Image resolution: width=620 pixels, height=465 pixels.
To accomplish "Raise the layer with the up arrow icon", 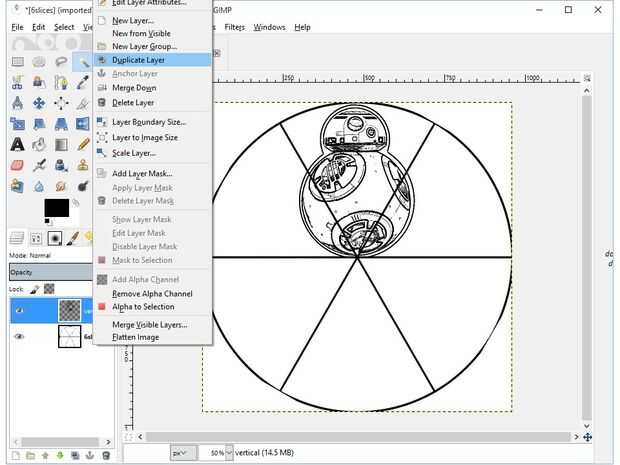I will [x=45, y=456].
